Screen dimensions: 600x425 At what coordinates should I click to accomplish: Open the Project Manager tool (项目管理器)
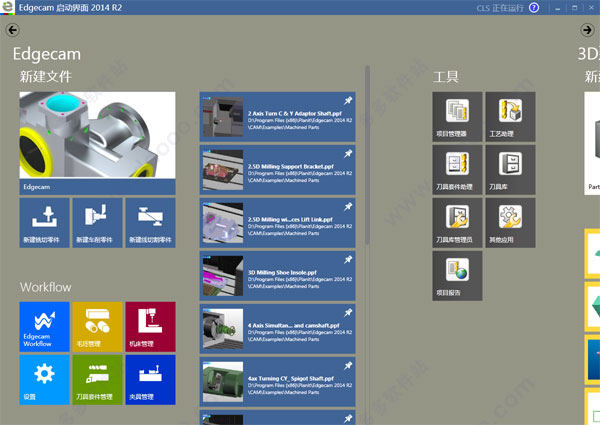pos(457,117)
